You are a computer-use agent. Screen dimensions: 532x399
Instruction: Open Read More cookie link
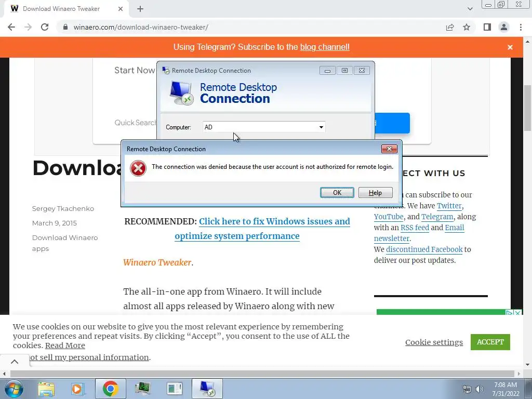65,345
